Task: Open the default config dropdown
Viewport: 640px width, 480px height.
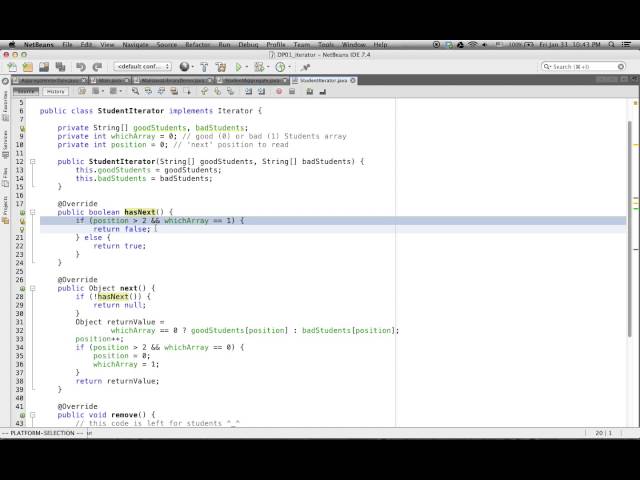Action: [142, 67]
